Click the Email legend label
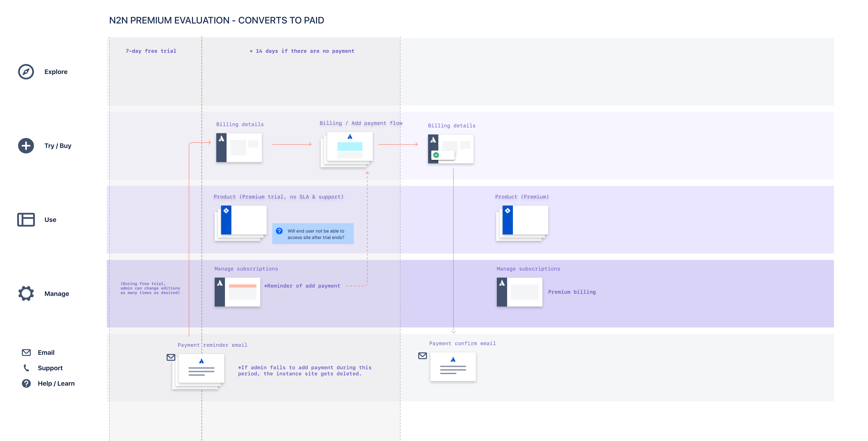The height and width of the screenshot is (441, 868). 46,352
